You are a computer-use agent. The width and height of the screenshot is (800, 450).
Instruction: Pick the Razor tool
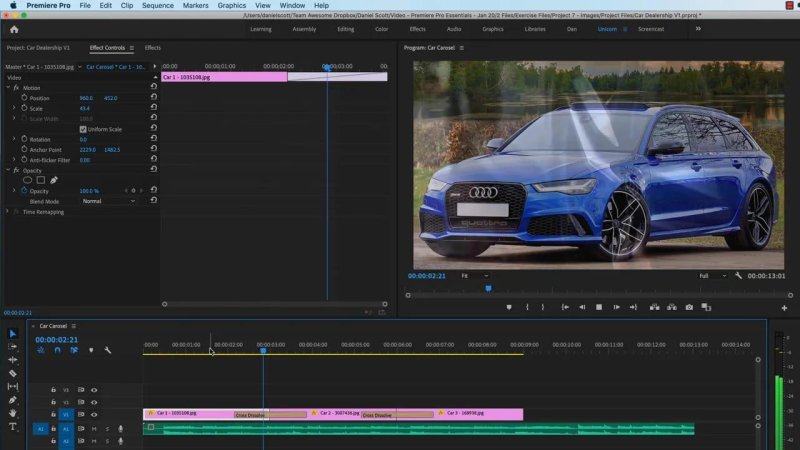coord(13,373)
